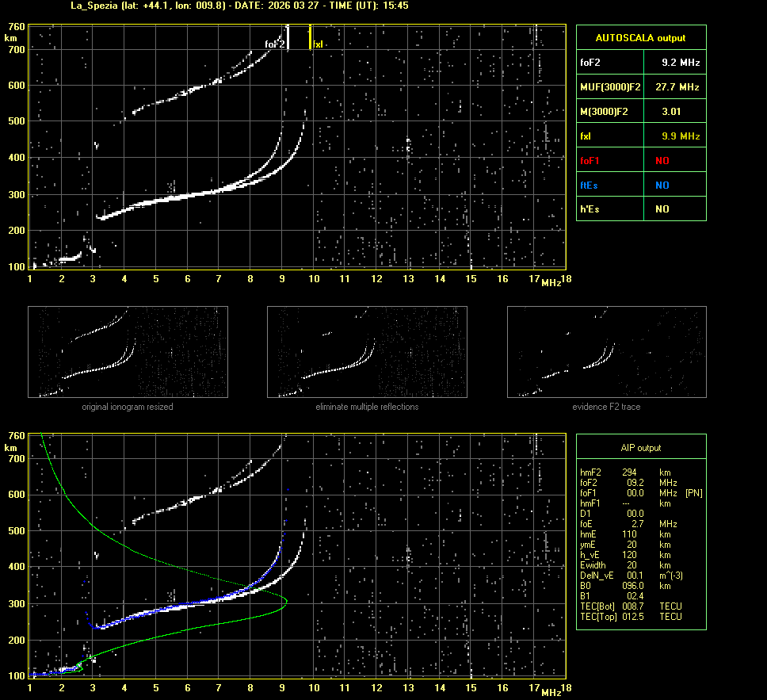Select the hmF2 294 km entry
The height and width of the screenshot is (700, 767).
click(630, 472)
